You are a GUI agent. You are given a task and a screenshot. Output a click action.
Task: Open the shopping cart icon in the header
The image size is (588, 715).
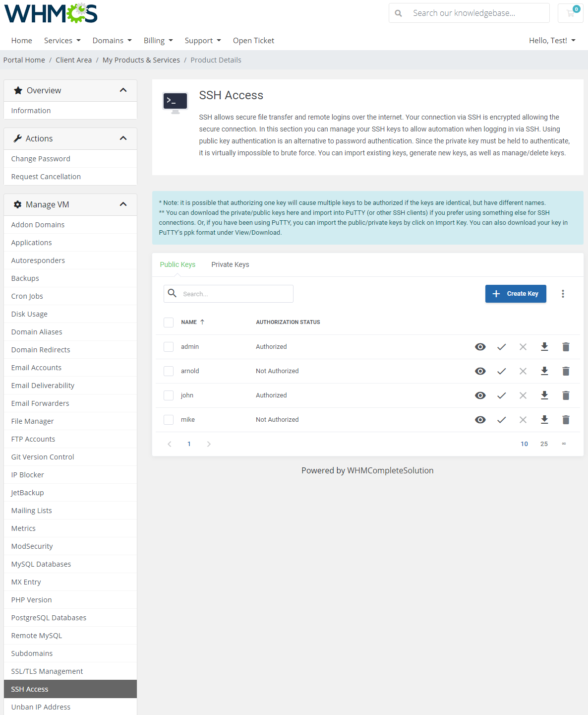(569, 13)
